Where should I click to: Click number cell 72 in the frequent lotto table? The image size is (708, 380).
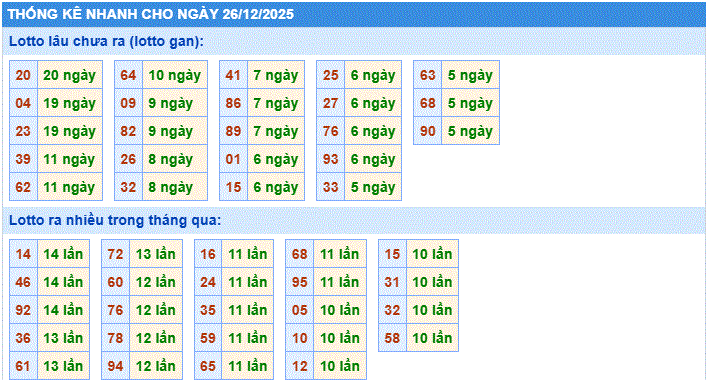116,254
